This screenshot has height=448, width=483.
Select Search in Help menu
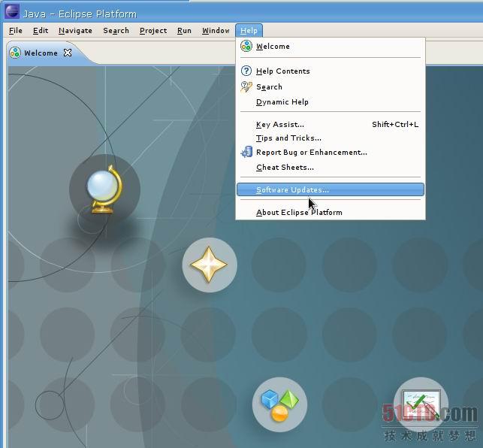point(331,86)
